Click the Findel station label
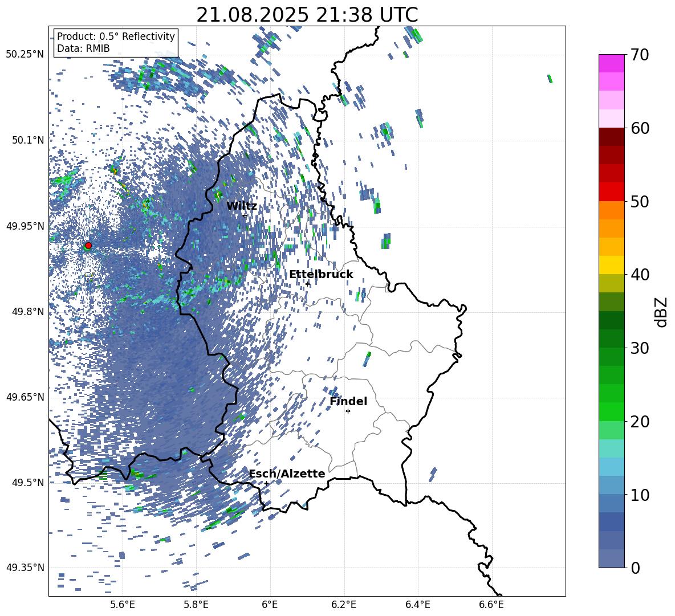 tap(348, 401)
